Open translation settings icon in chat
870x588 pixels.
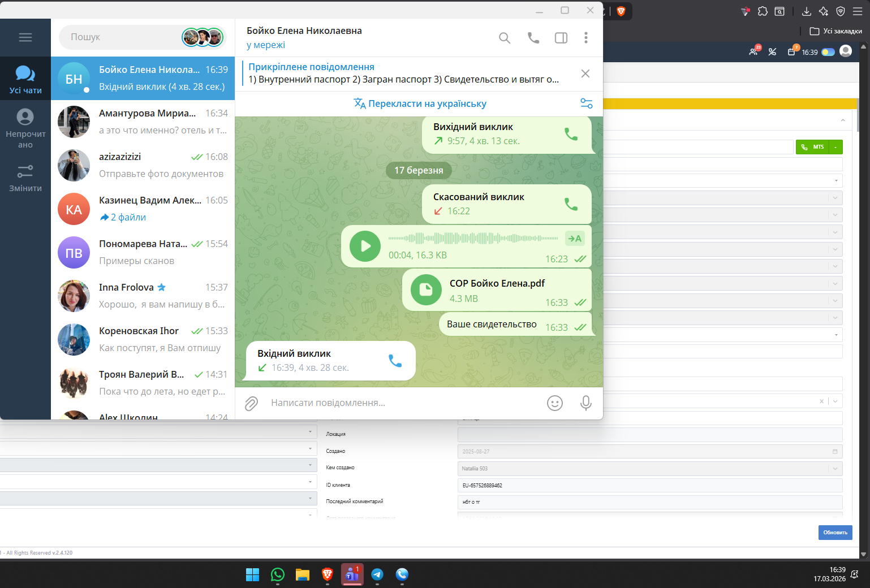click(587, 103)
